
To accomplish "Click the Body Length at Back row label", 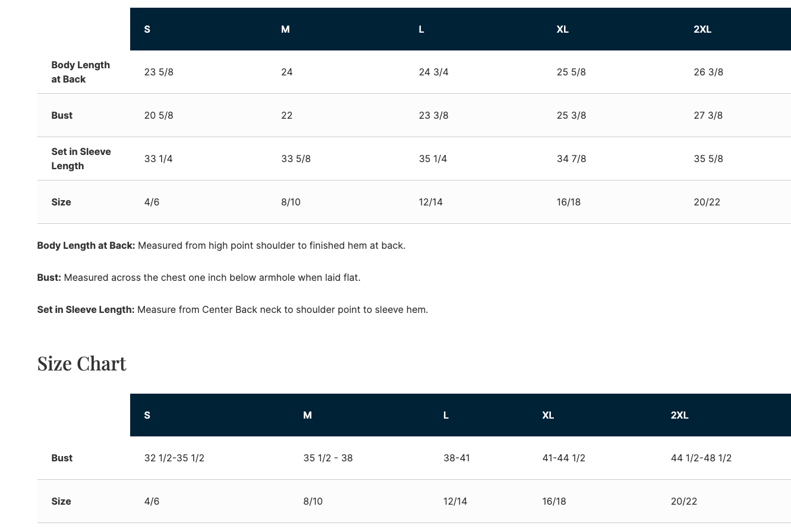I will (81, 72).
